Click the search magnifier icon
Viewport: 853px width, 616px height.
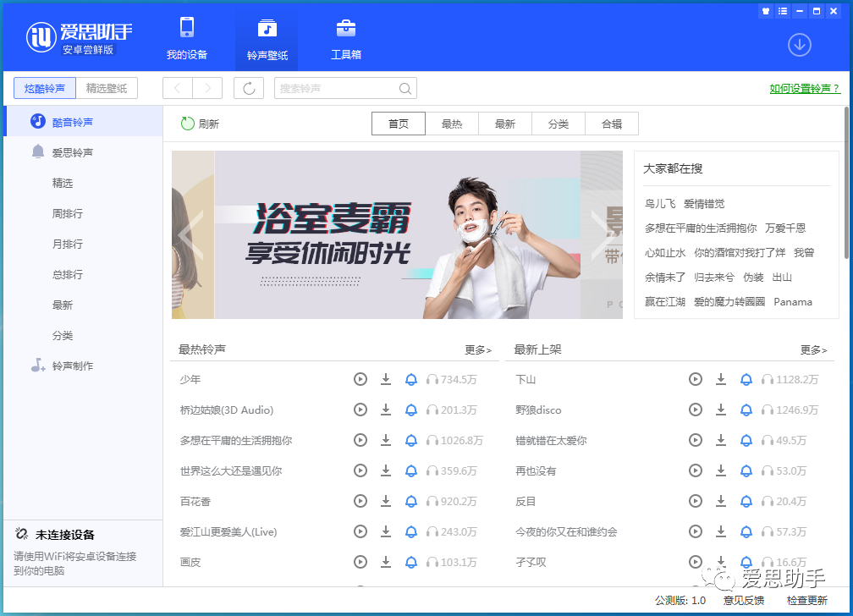404,88
